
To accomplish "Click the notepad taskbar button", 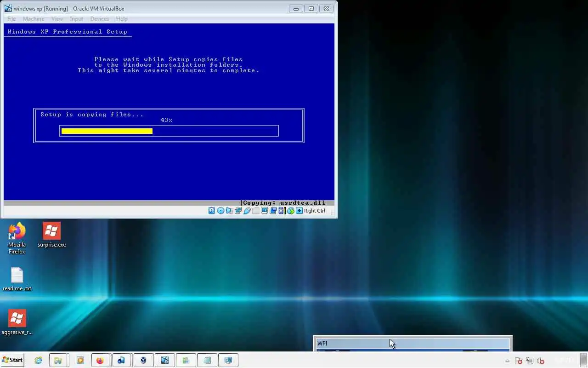I will [x=207, y=360].
